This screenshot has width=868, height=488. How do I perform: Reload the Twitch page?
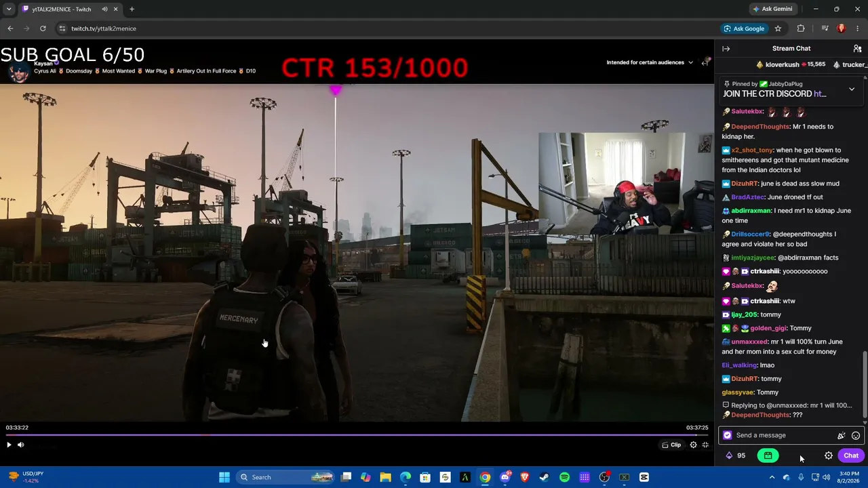click(x=43, y=28)
